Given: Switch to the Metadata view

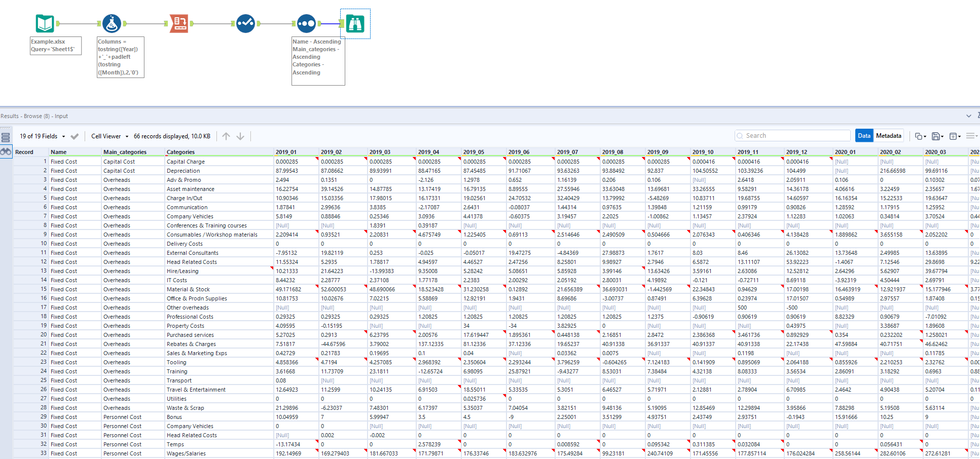Looking at the screenshot, I should tap(889, 135).
